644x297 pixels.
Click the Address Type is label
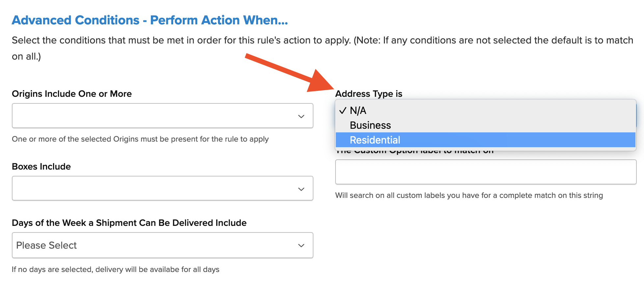(x=368, y=94)
